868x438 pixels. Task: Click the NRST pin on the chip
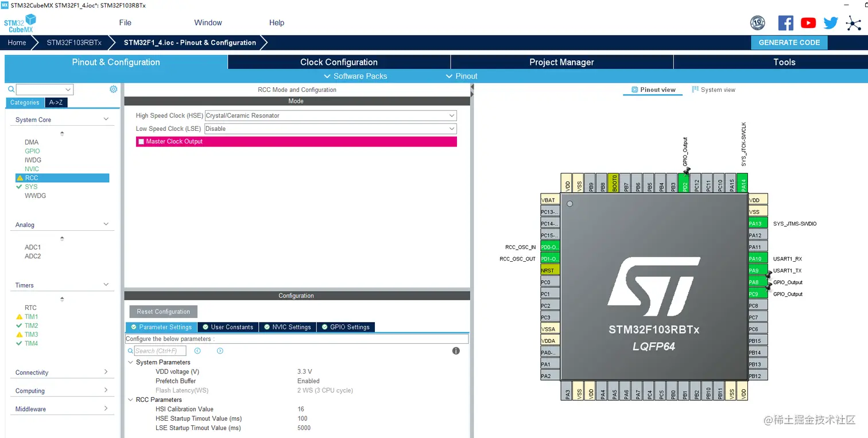550,270
